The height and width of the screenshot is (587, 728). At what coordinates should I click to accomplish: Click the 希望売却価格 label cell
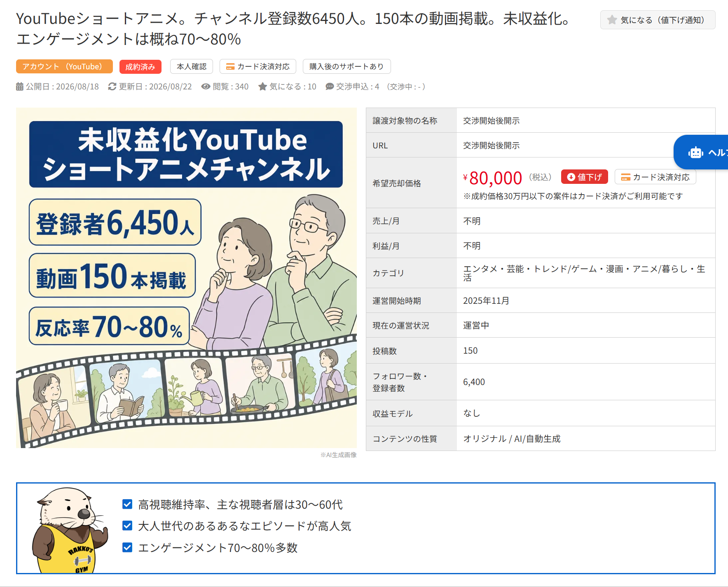[x=411, y=183]
